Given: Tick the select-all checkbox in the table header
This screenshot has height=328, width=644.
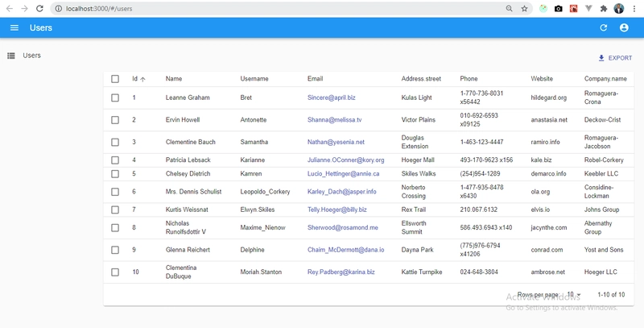Looking at the screenshot, I should (x=115, y=79).
